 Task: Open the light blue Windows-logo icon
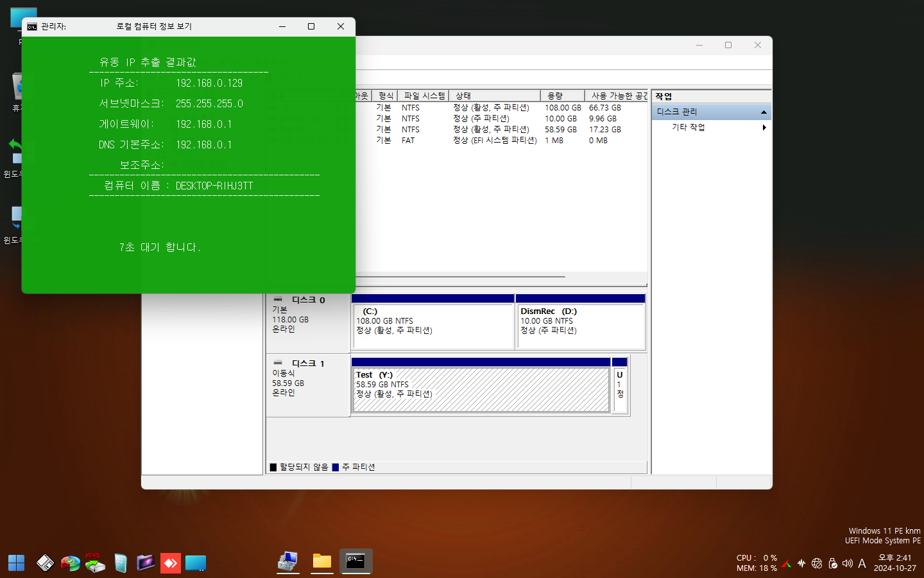pos(120,563)
